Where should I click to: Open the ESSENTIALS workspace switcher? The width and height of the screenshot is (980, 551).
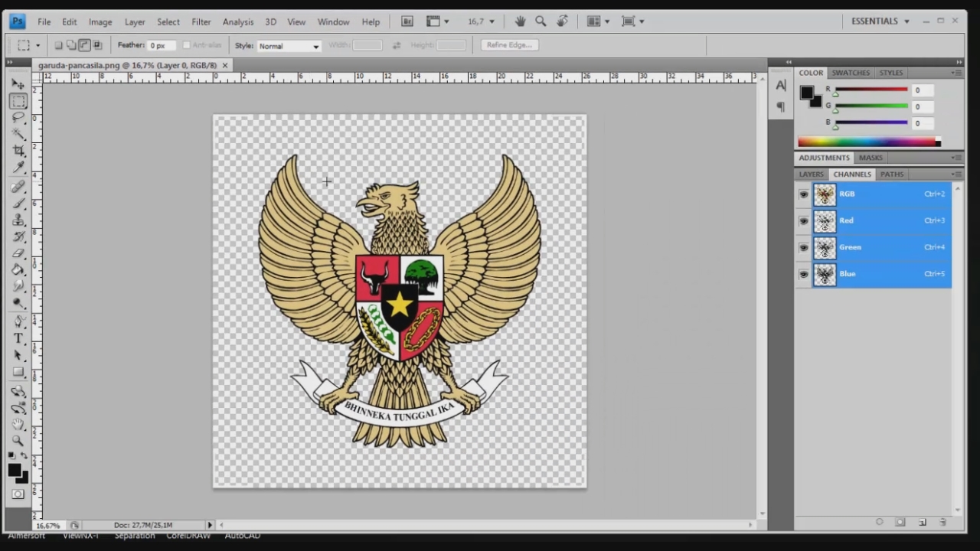coord(880,21)
